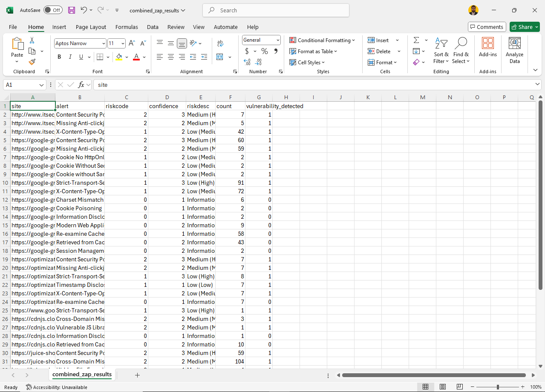Select the Format Painter brush
The width and height of the screenshot is (545, 392).
point(32,62)
